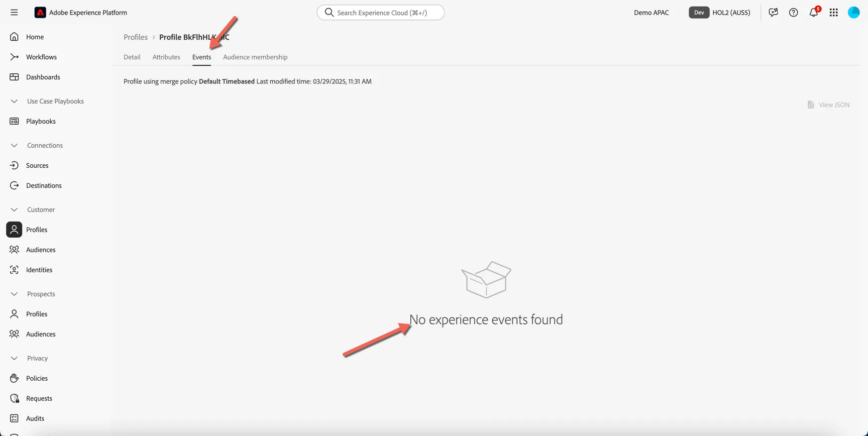Viewport: 868px width, 436px height.
Task: Open Prospects Audiences in sidebar
Action: 41,334
